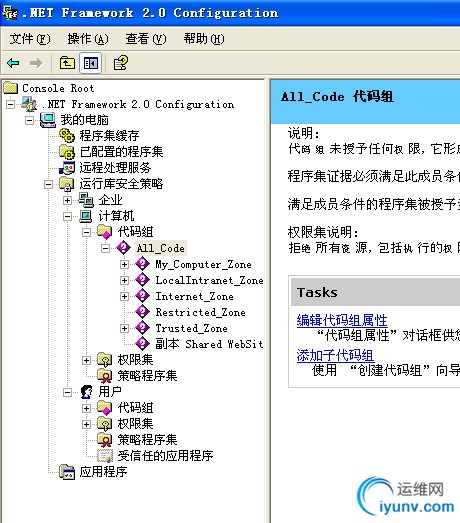460x523 pixels.
Task: Select the Restricted_Zone tree label
Action: [200, 312]
